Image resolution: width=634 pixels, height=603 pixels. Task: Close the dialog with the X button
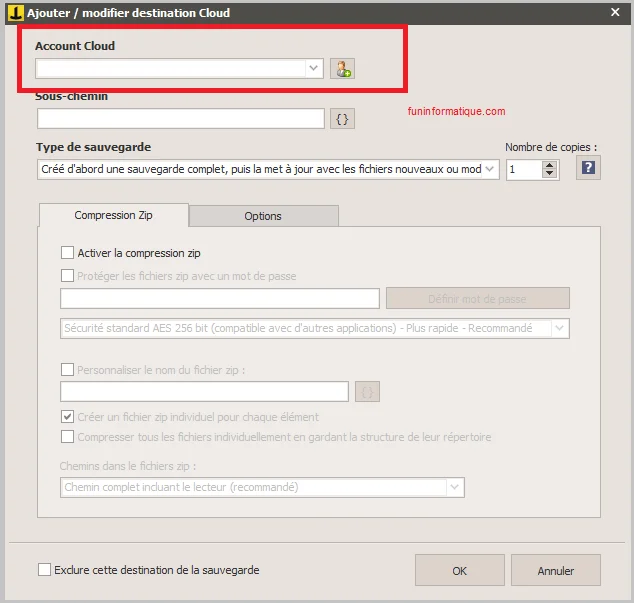point(615,13)
